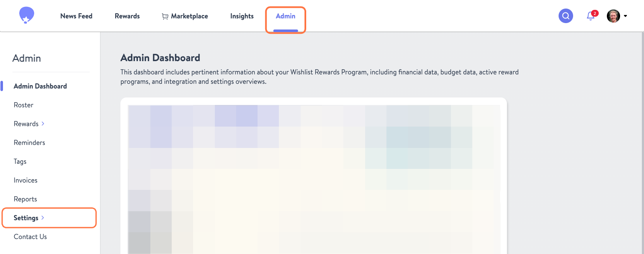
Task: Open the News Feed tab
Action: [76, 16]
